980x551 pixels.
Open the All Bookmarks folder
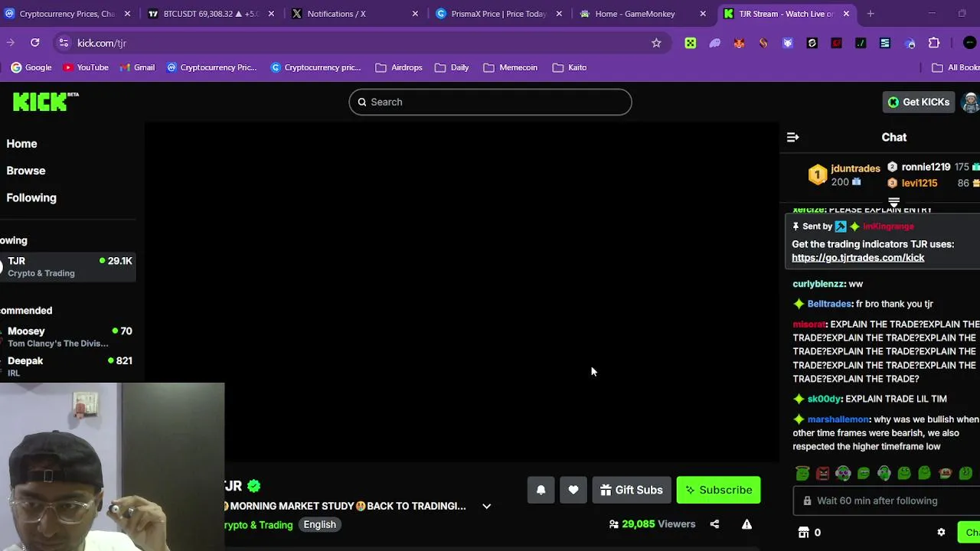955,67
